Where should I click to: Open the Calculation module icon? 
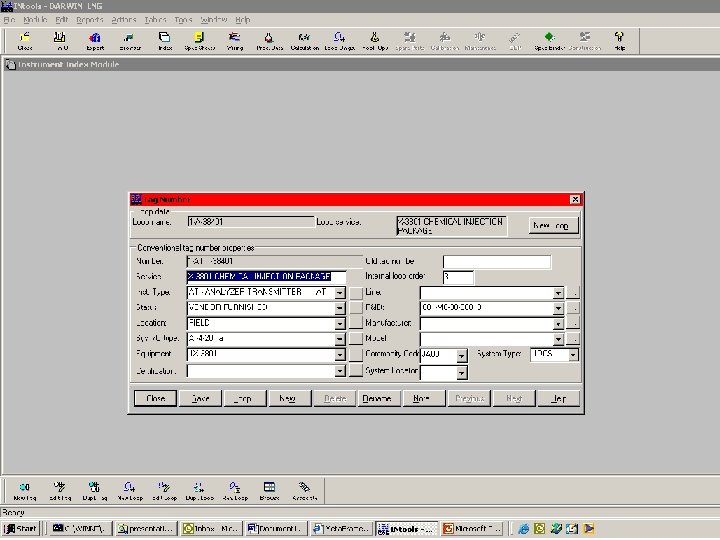(304, 41)
